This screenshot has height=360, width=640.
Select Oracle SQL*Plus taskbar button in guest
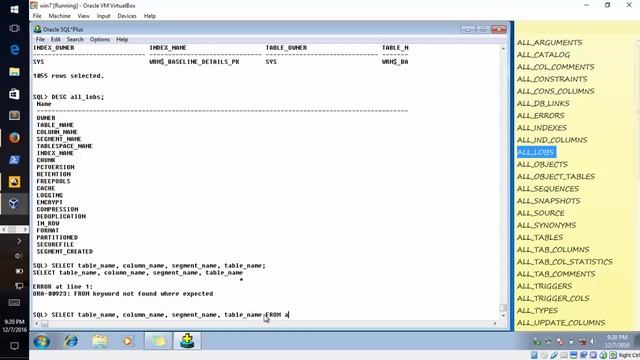coord(187,341)
